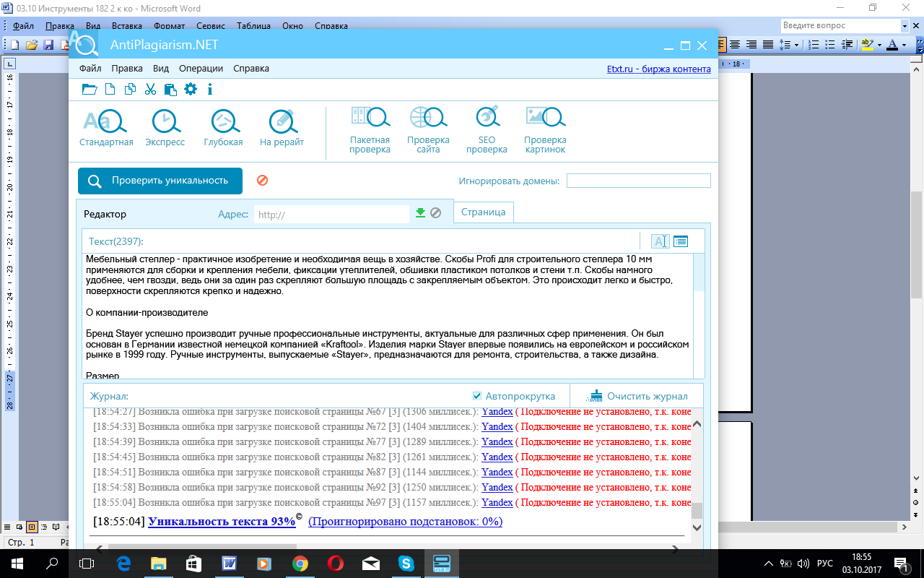Expand the Введите вопрос dropdown arrow
This screenshot has width=924, height=578.
(x=904, y=25)
